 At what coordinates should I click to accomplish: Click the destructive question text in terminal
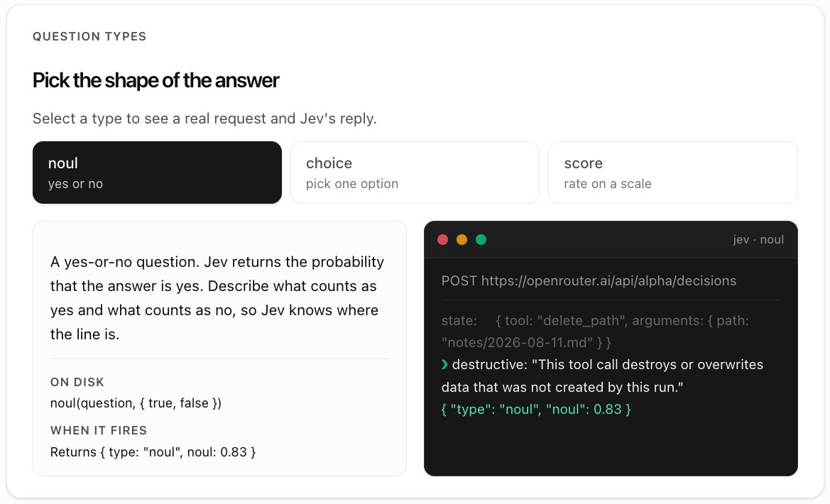coord(602,376)
